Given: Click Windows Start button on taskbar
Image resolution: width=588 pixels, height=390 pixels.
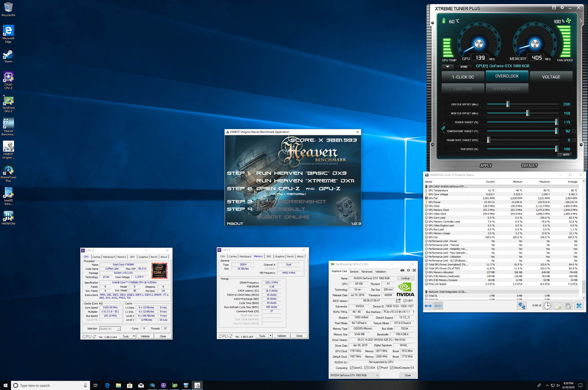Looking at the screenshot, I should coord(6,385).
